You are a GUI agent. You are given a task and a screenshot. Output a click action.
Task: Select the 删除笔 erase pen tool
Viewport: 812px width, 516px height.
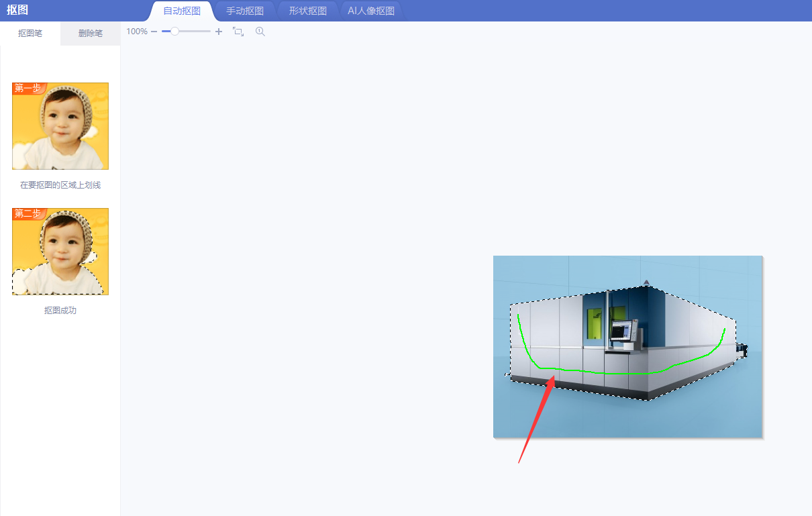pyautogui.click(x=91, y=34)
